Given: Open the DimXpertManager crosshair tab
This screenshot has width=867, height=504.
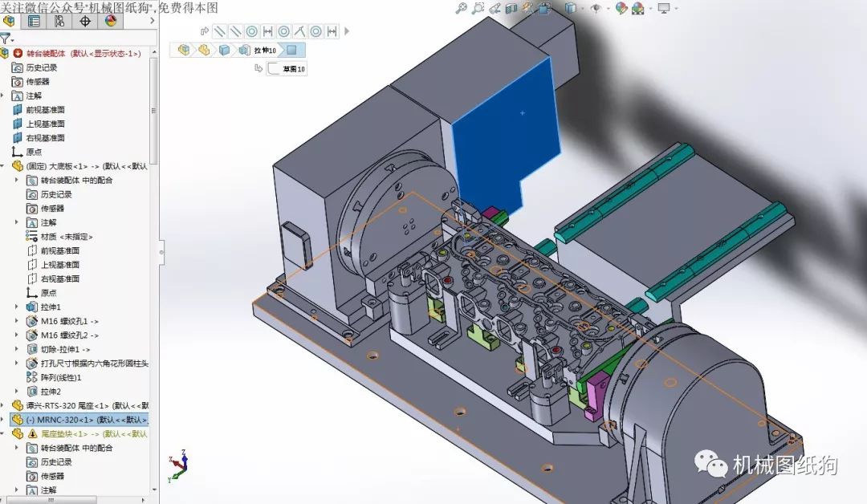Looking at the screenshot, I should click(85, 22).
